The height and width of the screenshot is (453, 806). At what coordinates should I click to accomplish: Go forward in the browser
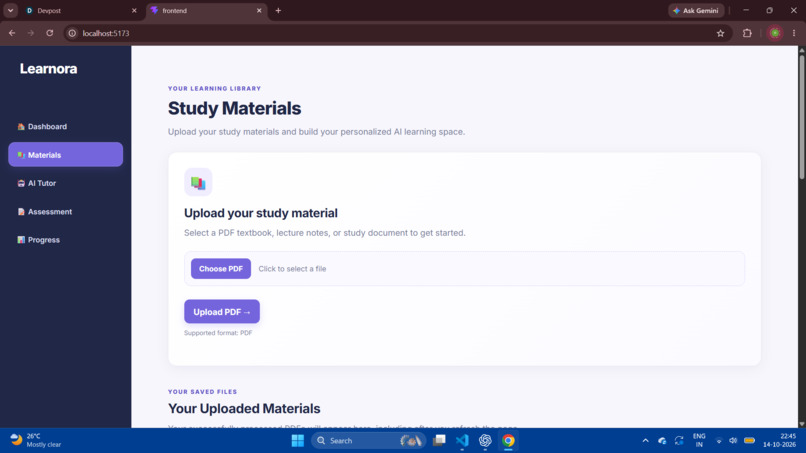pos(31,33)
